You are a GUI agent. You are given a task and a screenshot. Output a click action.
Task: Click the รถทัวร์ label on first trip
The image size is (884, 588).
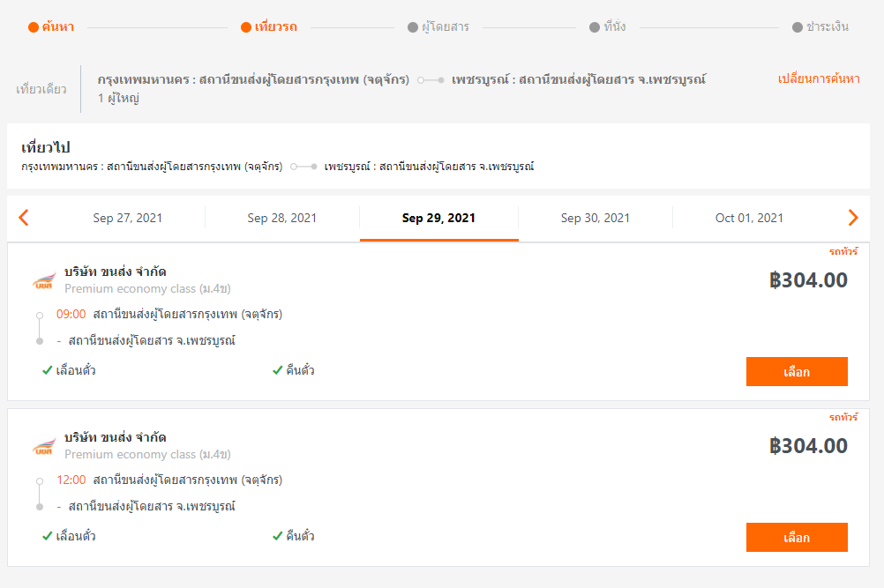tap(843, 251)
